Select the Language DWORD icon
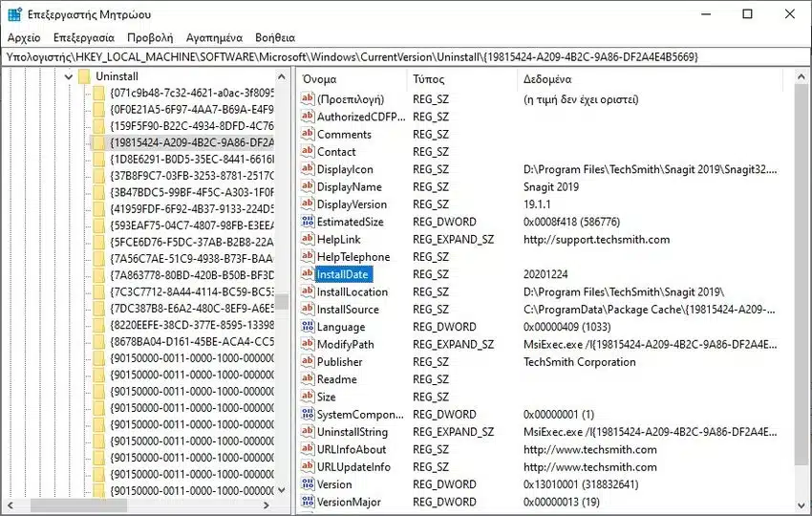812x516 pixels. pyautogui.click(x=308, y=327)
